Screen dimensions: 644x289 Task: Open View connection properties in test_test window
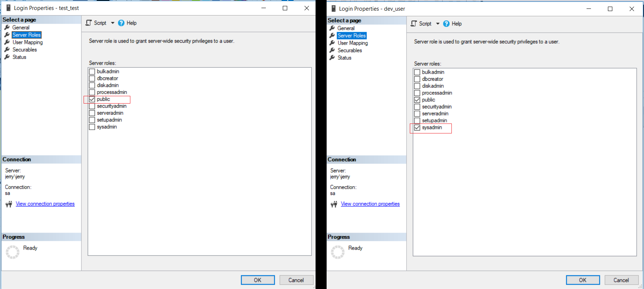pyautogui.click(x=45, y=204)
